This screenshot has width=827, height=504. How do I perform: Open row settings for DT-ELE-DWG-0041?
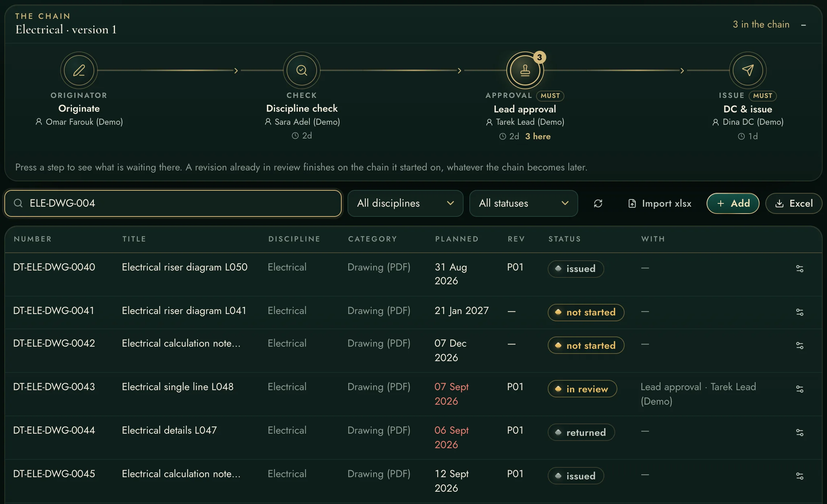click(x=800, y=312)
